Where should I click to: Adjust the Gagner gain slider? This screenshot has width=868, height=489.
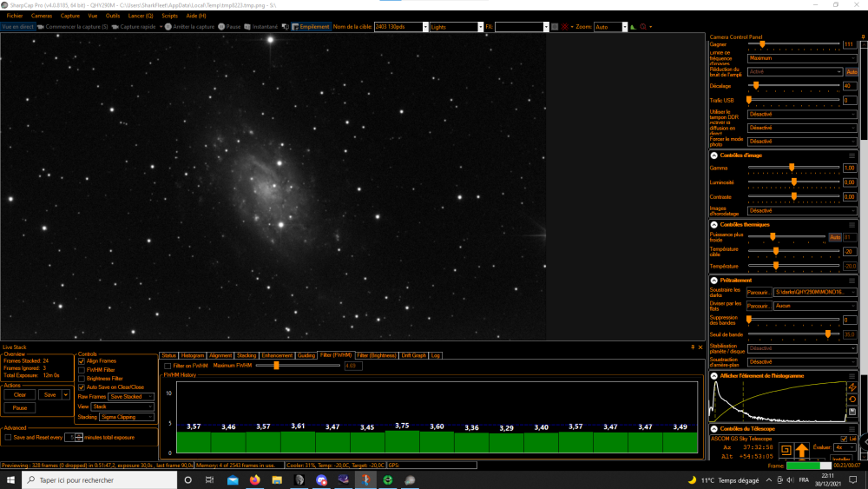click(x=762, y=43)
